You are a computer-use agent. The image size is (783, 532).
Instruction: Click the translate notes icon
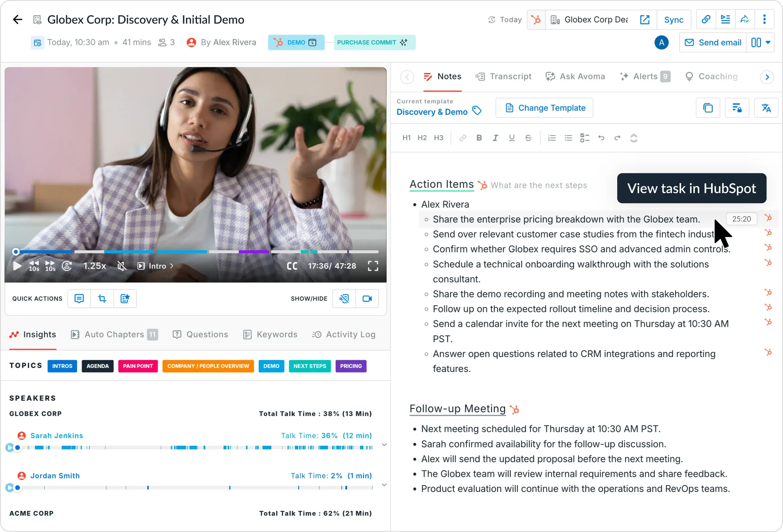click(x=766, y=108)
